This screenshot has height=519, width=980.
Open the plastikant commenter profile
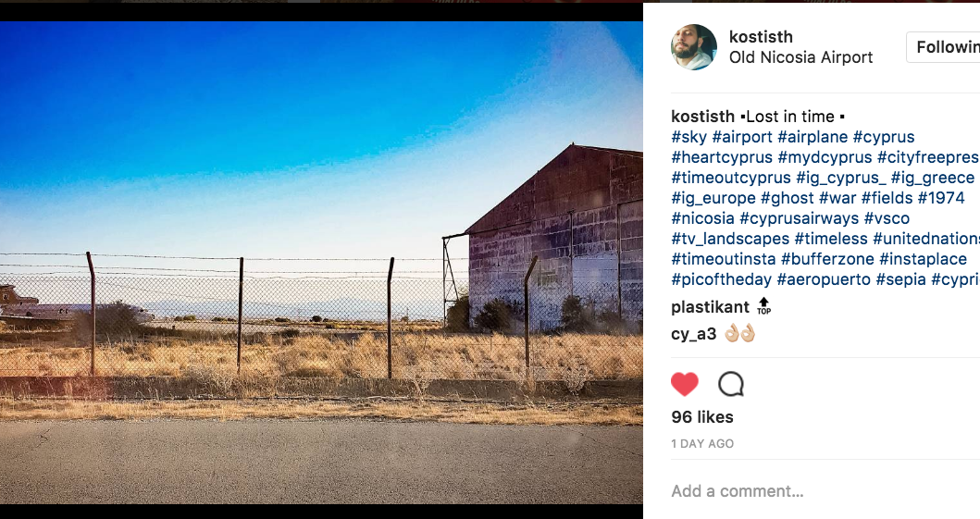710,307
